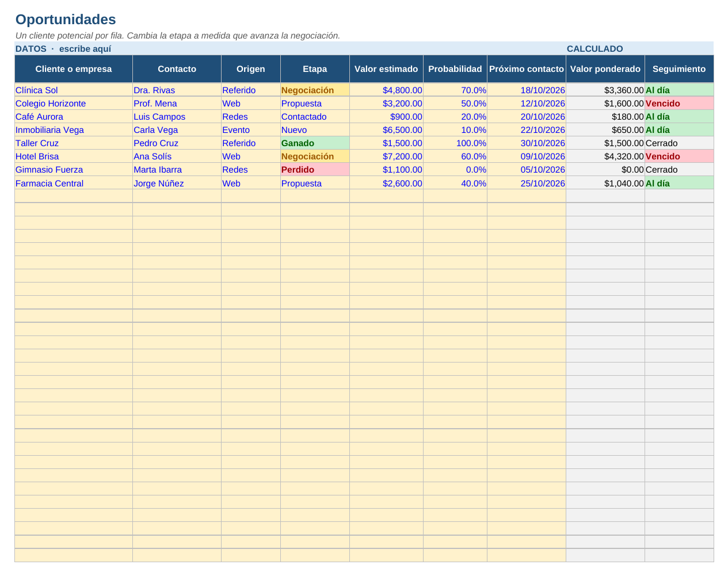
Task: Click Colegio Horizonte's 'Vencido' status cell
Action: [x=679, y=103]
